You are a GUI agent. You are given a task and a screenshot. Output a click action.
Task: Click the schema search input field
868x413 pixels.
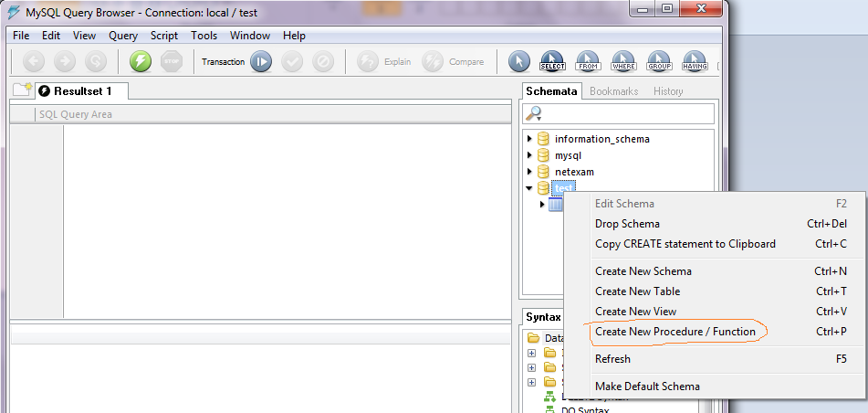tap(618, 113)
